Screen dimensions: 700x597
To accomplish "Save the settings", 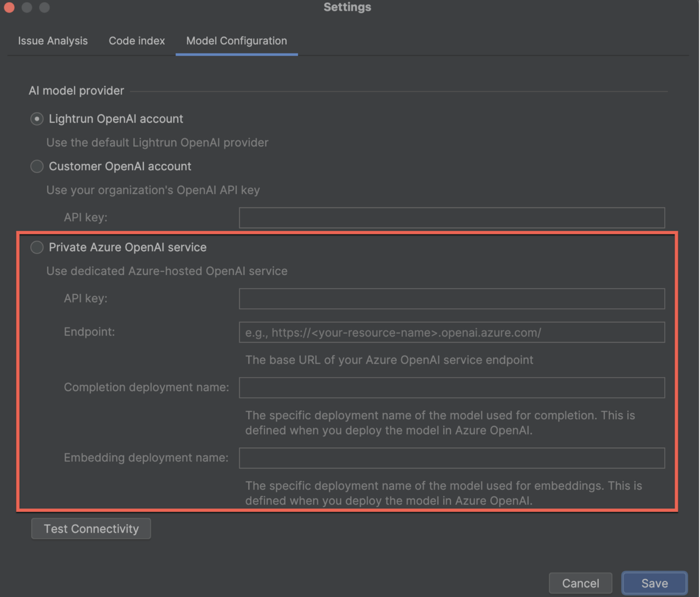I will point(654,583).
